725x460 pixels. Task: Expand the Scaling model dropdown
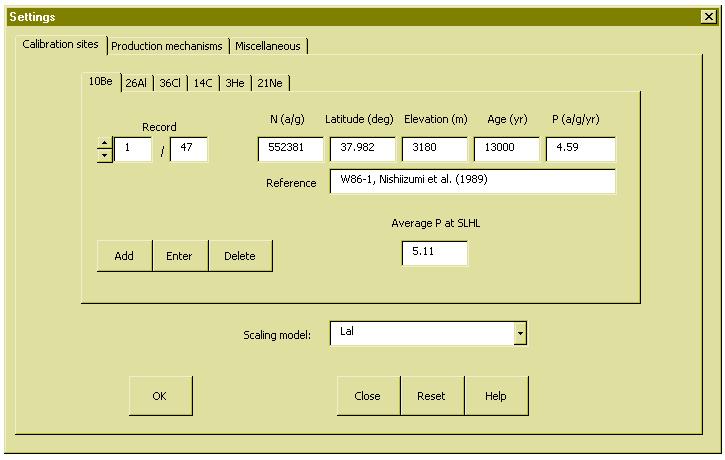click(x=519, y=334)
